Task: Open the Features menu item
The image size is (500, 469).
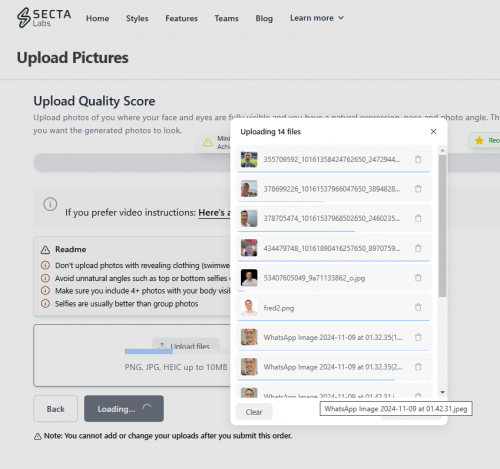Action: (181, 18)
